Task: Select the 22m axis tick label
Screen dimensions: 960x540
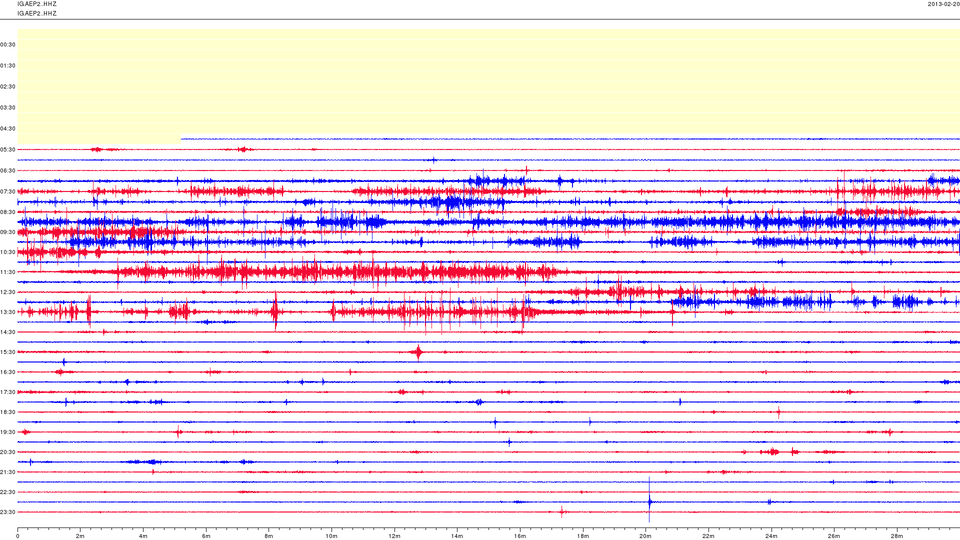Action: pos(708,536)
